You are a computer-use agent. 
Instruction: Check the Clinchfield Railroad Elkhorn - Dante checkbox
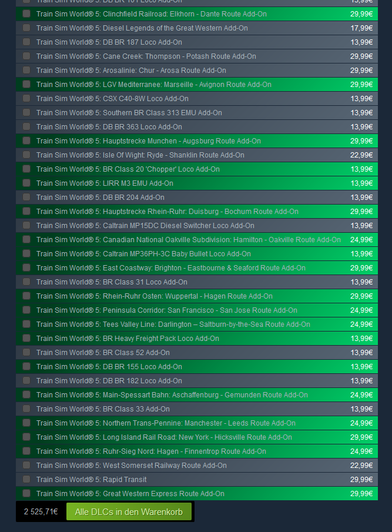click(x=26, y=14)
